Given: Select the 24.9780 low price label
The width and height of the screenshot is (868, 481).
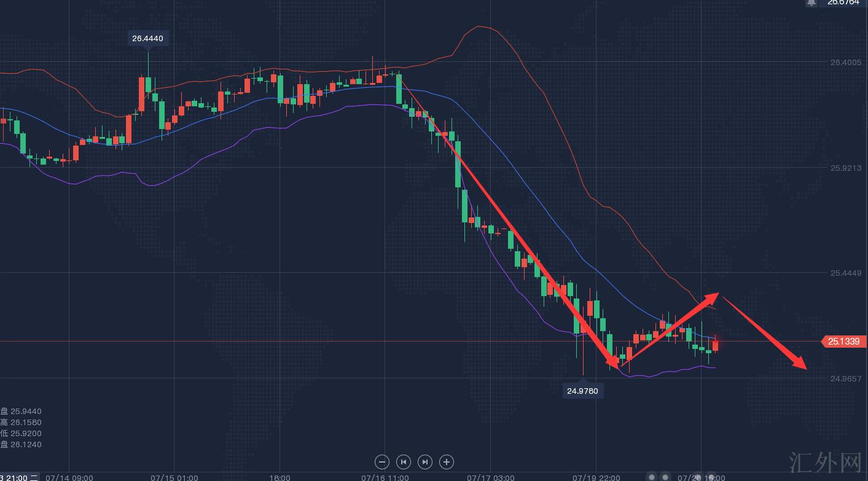Looking at the screenshot, I should [582, 391].
